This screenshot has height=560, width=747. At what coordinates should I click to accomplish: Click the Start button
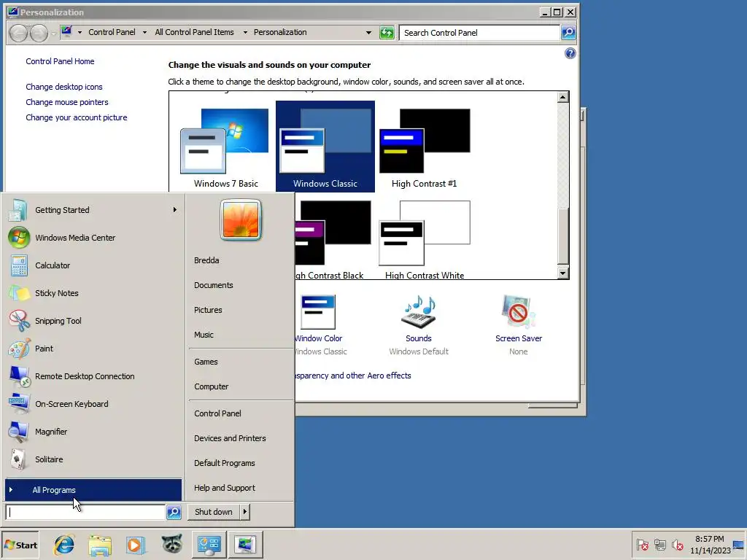[x=20, y=545]
